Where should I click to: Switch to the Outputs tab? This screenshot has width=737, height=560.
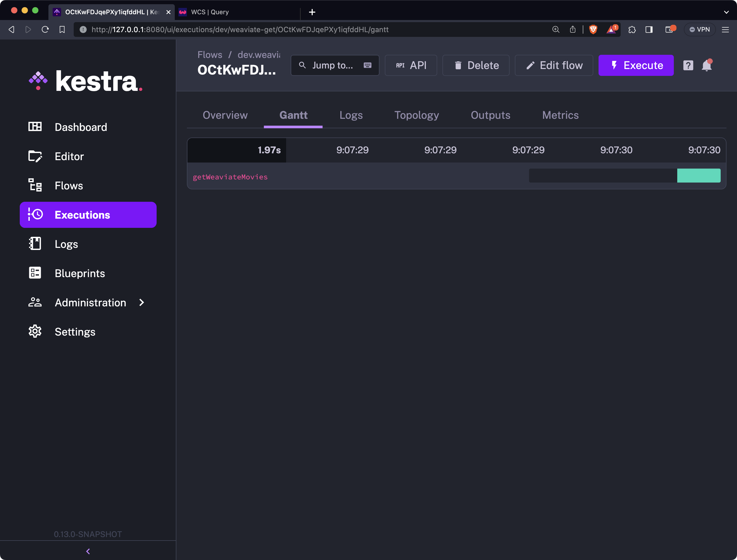click(x=490, y=115)
